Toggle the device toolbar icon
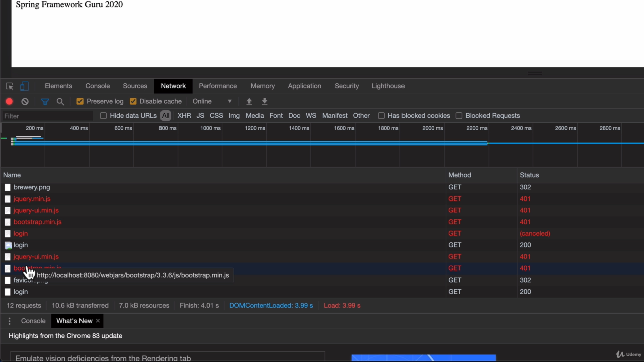The height and width of the screenshot is (362, 644). [x=24, y=86]
